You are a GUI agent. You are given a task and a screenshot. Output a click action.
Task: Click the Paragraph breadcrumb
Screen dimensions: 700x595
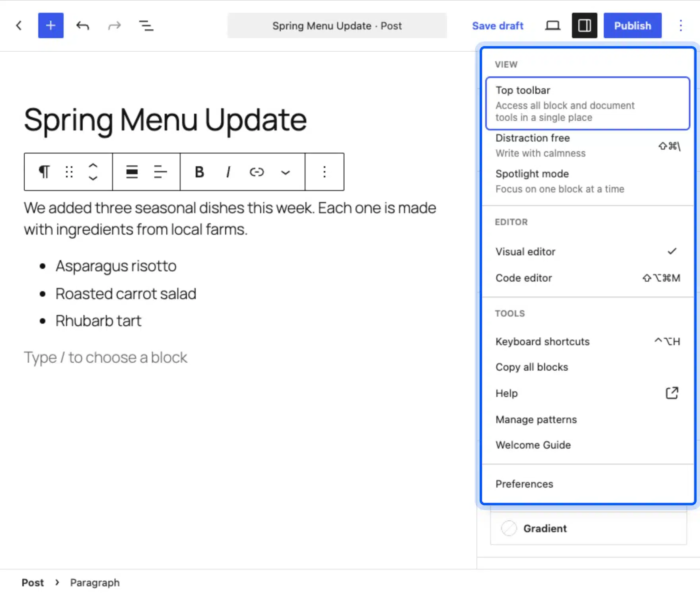click(x=95, y=583)
